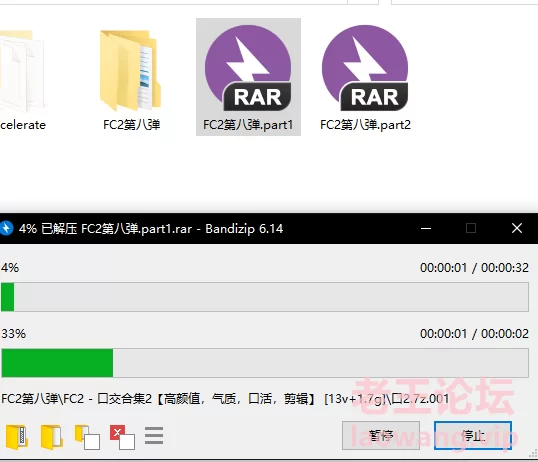Close the Bandizip extraction dialog
The height and width of the screenshot is (462, 538).
click(517, 228)
